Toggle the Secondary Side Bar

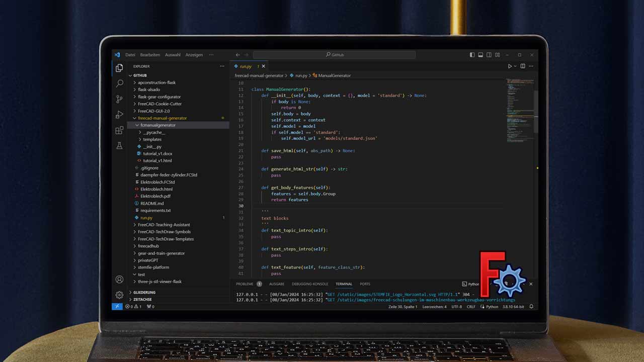tap(489, 55)
